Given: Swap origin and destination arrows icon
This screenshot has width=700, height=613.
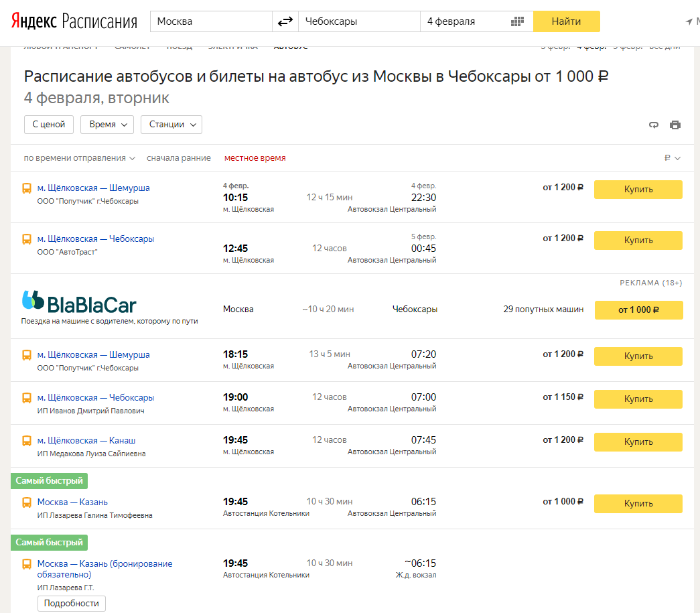Looking at the screenshot, I should [285, 21].
